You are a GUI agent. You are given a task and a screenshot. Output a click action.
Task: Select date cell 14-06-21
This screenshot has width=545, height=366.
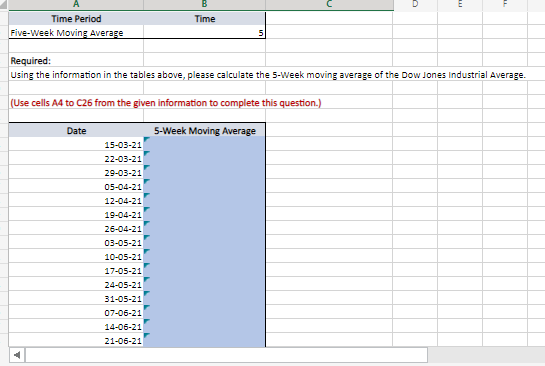tap(76, 326)
